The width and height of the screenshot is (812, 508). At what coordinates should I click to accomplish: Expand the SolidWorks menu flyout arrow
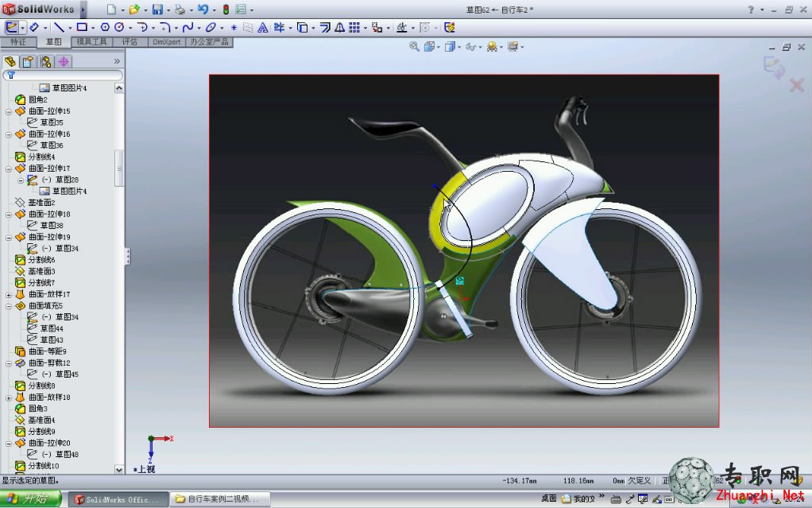(x=83, y=10)
